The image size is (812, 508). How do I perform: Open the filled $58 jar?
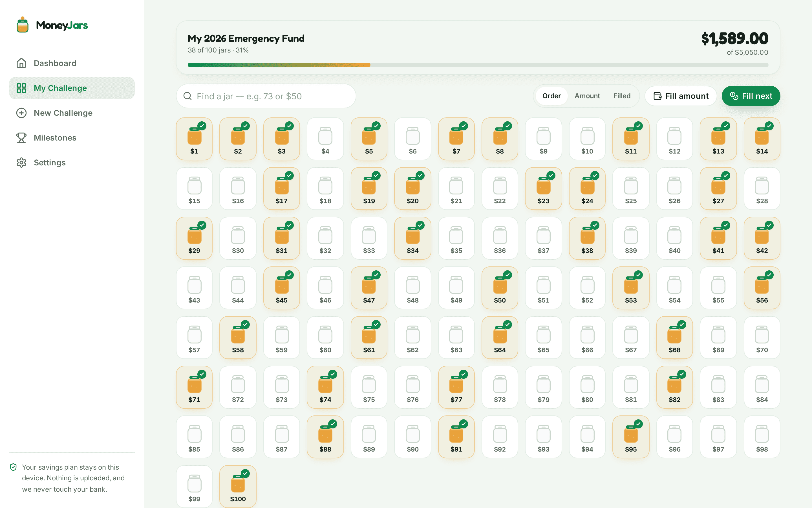tap(238, 338)
